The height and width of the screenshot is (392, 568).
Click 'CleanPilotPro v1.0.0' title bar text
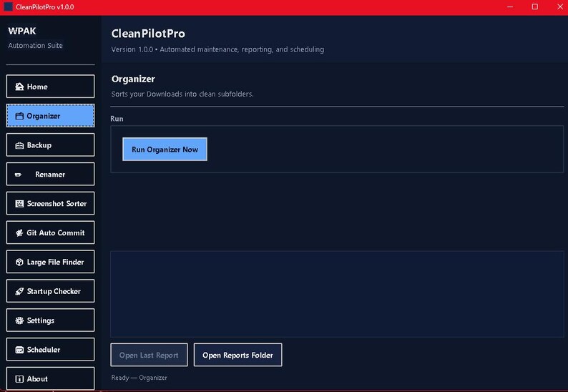coord(44,7)
